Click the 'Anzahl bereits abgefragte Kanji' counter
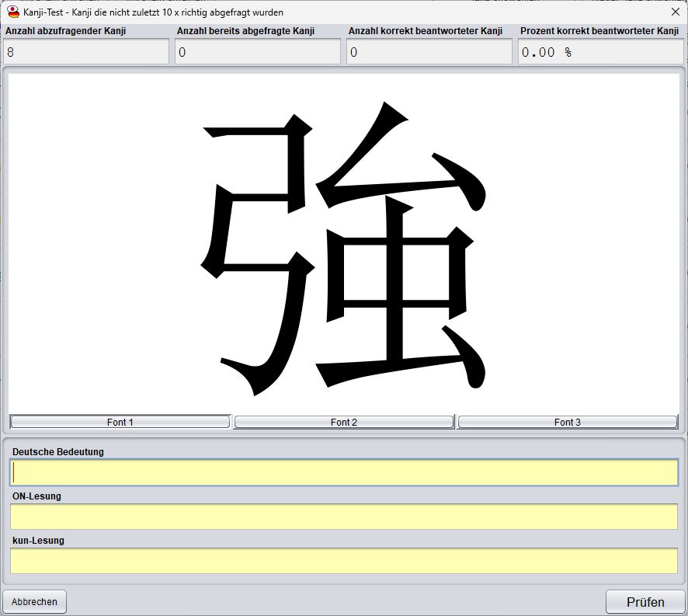Viewport: 688px width, 616px height. pyautogui.click(x=256, y=51)
